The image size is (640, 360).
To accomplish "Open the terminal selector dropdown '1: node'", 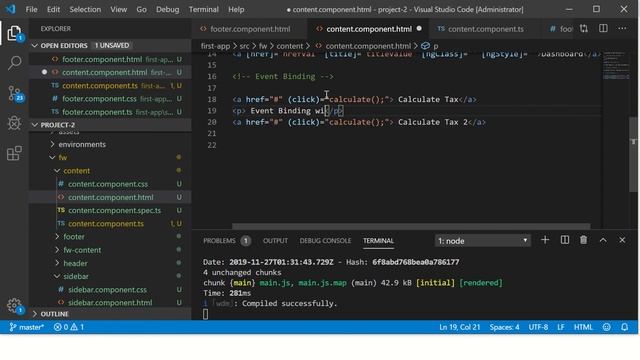I will coord(482,241).
